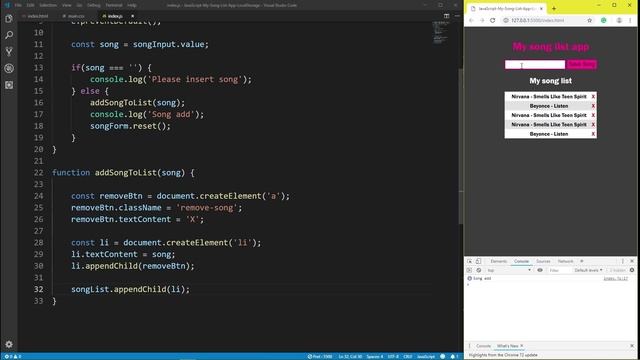Screen dimensions: 640x360
Task: Click the pink Add Song button
Action: [x=582, y=64]
